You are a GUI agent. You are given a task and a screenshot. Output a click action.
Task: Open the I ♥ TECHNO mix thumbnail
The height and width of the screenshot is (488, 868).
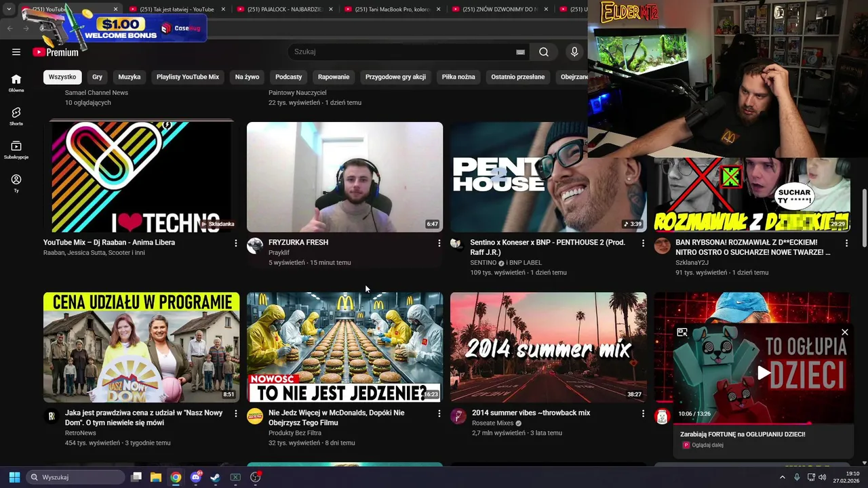coord(141,177)
